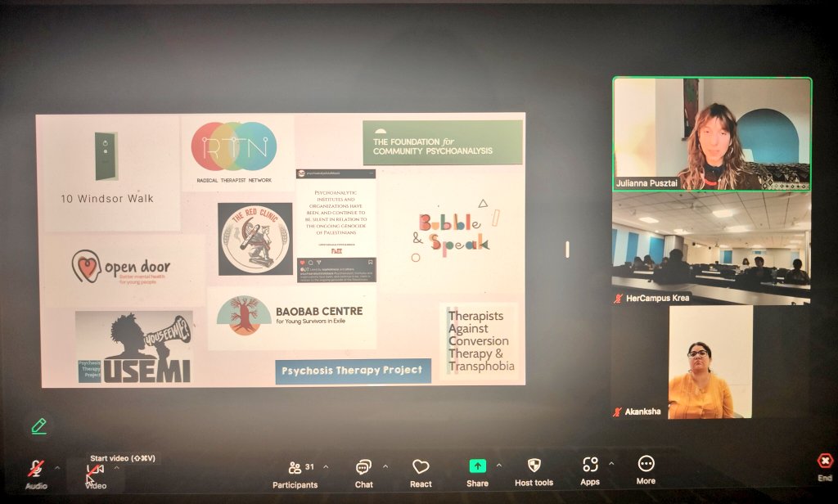Viewport: 838px width, 504px height.
Task: Select Akanksha video tile
Action: pos(710,362)
